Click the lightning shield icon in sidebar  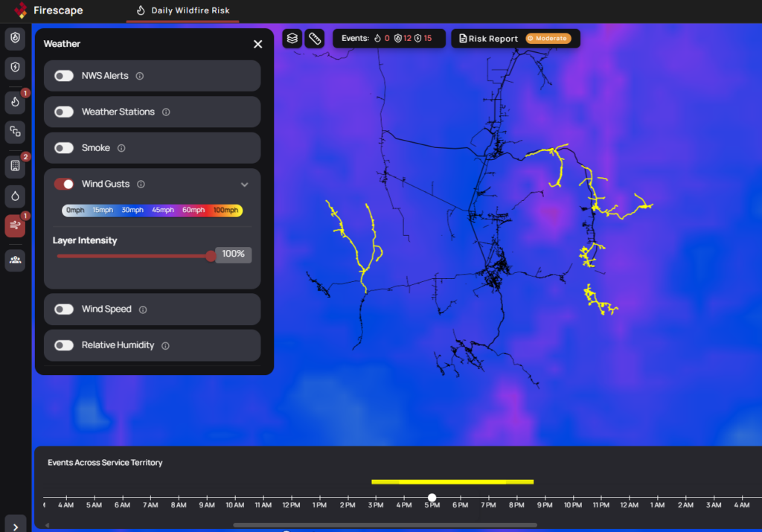15,68
